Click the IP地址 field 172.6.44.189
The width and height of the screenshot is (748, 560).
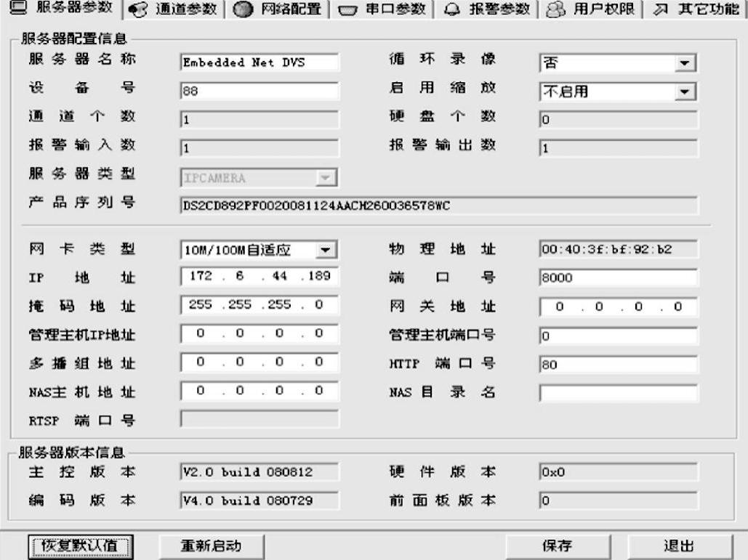pos(260,277)
